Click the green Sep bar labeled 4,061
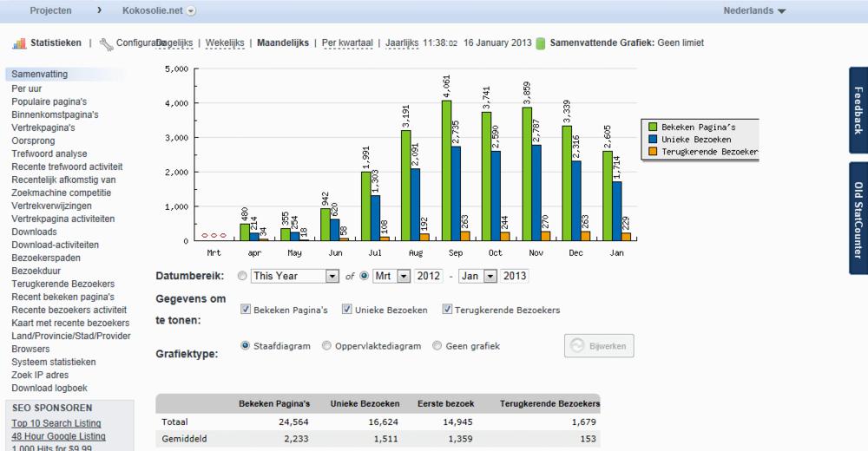868x451 pixels. coord(446,171)
